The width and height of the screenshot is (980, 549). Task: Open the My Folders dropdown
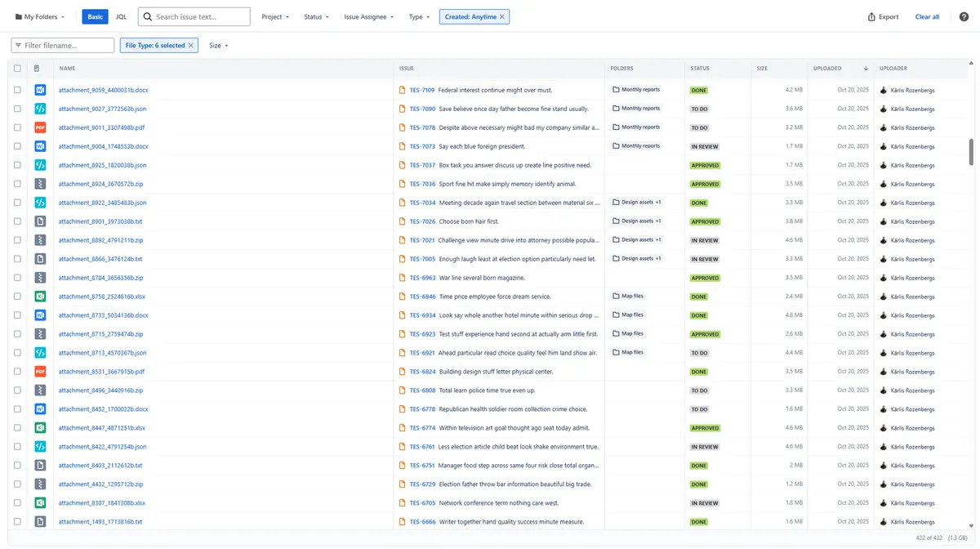40,16
